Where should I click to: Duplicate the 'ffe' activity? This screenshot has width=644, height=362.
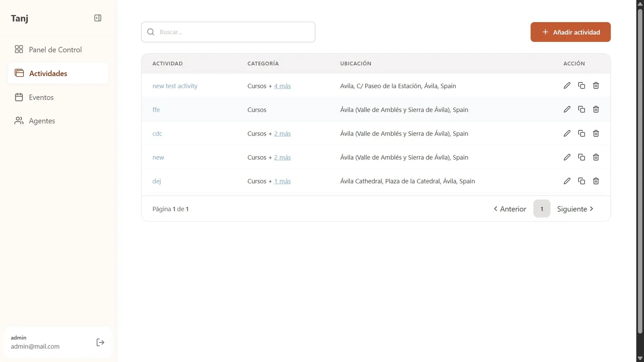pyautogui.click(x=581, y=109)
